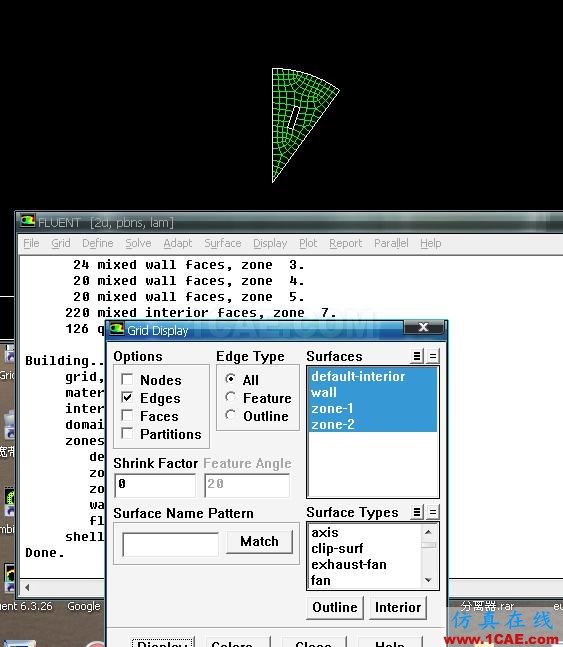This screenshot has height=647, width=563.
Task: Select the Feature edge type radio
Action: pyautogui.click(x=231, y=397)
